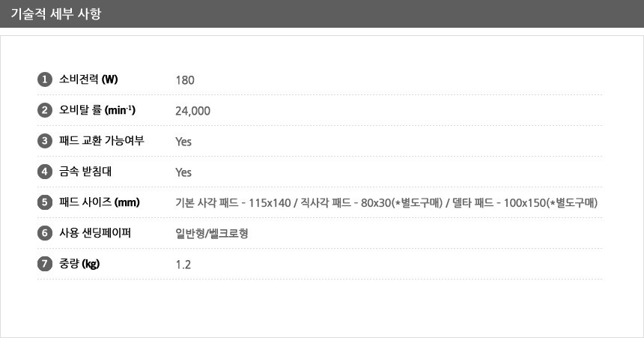Click the number 5 circle icon

(45, 202)
